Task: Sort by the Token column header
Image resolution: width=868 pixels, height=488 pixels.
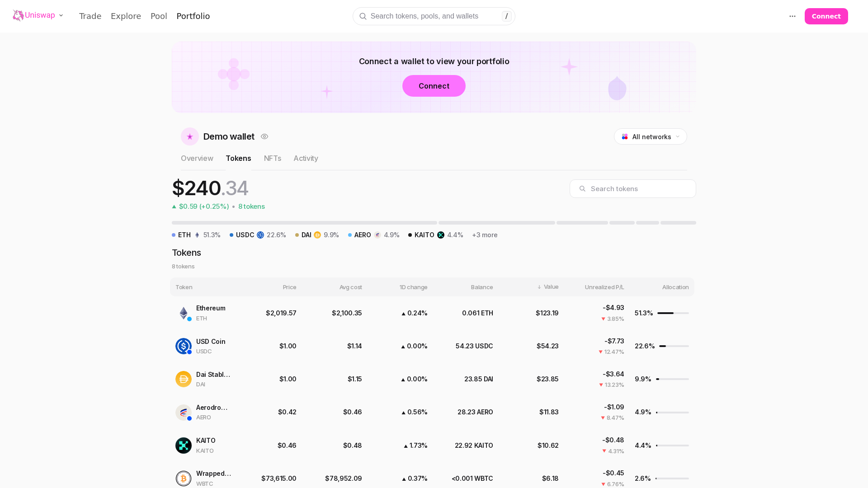Action: (x=184, y=287)
